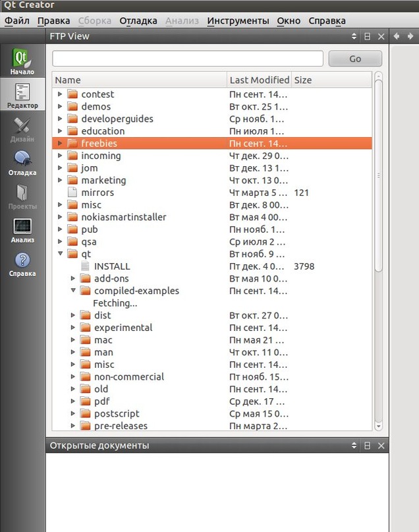Collapse the compiled-examples folder
Image resolution: width=419 pixels, height=532 pixels.
(x=73, y=291)
